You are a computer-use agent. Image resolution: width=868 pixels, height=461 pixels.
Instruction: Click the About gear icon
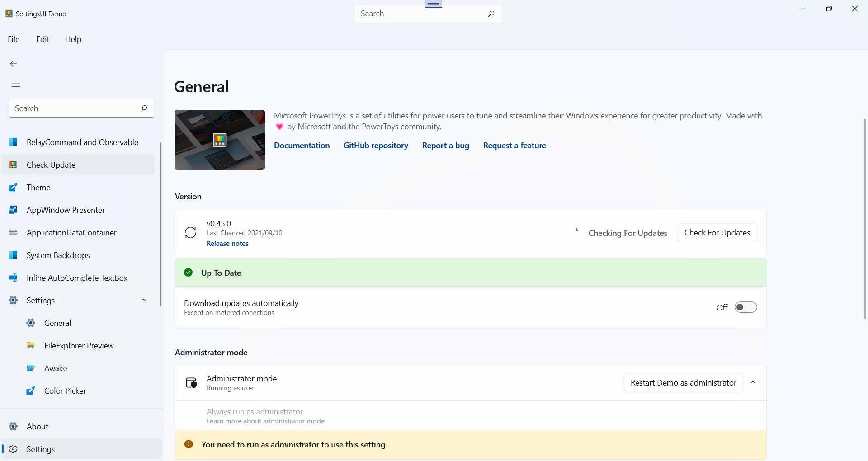pos(14,427)
